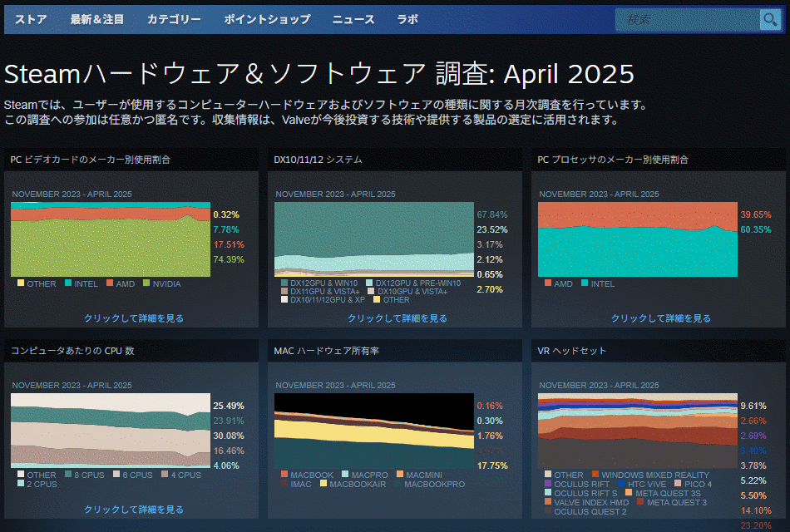Click the MACBOOKAIR legend swatch
This screenshot has height=532, width=790.
click(x=323, y=483)
